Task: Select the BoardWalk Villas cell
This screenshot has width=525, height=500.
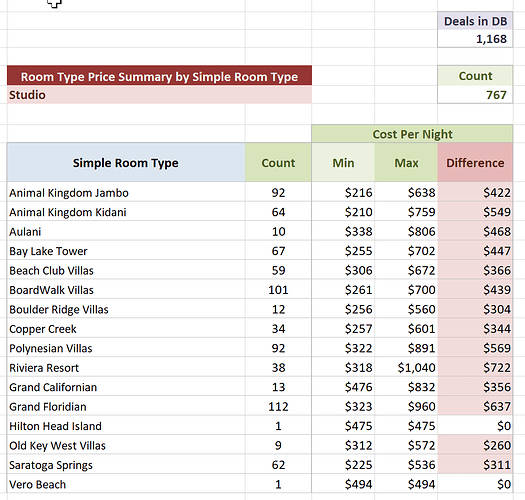Action: pos(126,290)
